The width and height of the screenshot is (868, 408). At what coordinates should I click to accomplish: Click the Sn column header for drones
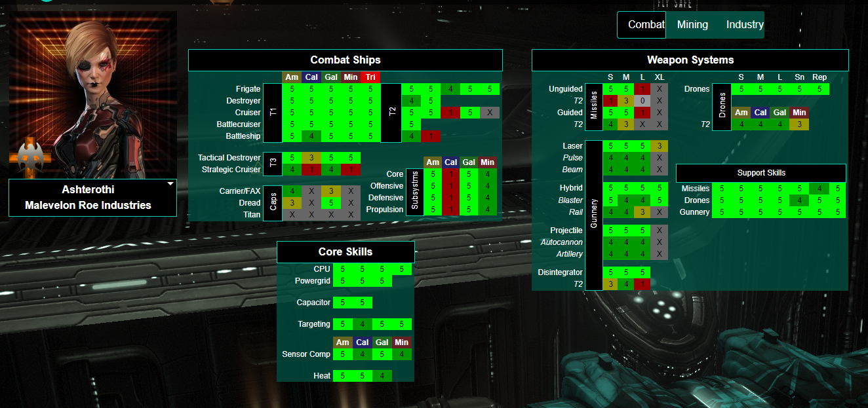[x=799, y=78]
